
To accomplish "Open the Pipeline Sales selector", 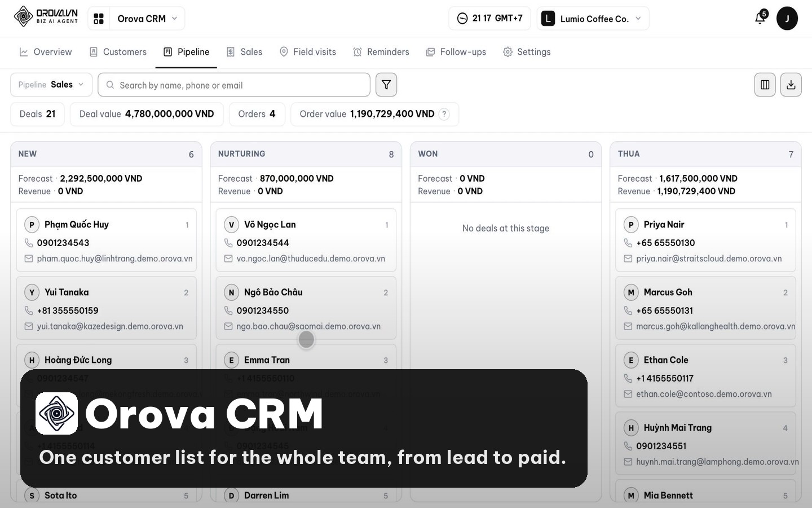I will tap(51, 85).
